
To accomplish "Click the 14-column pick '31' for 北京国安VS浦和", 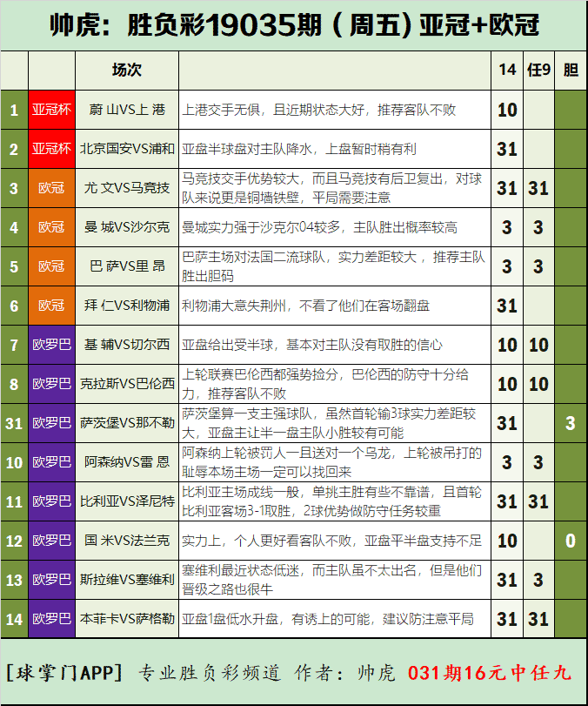I will [x=507, y=149].
